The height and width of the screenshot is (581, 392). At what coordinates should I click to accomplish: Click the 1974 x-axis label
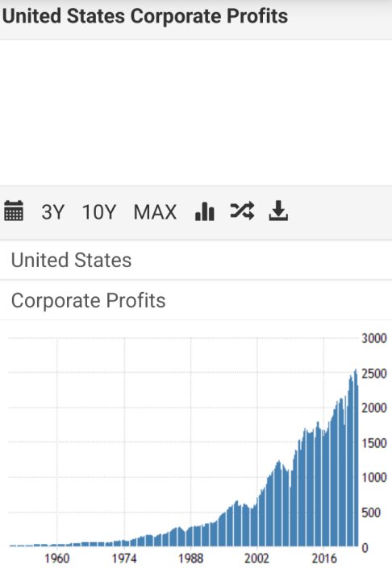pos(124,558)
